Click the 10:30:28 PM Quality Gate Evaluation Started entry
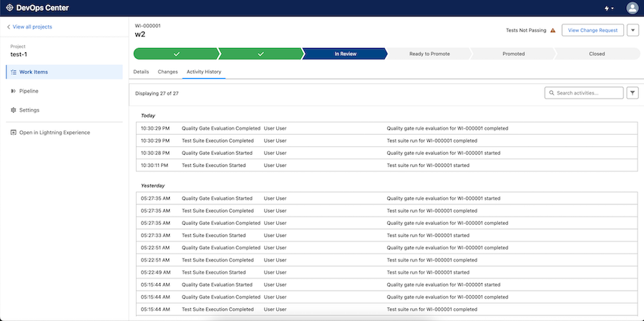 tap(387, 153)
